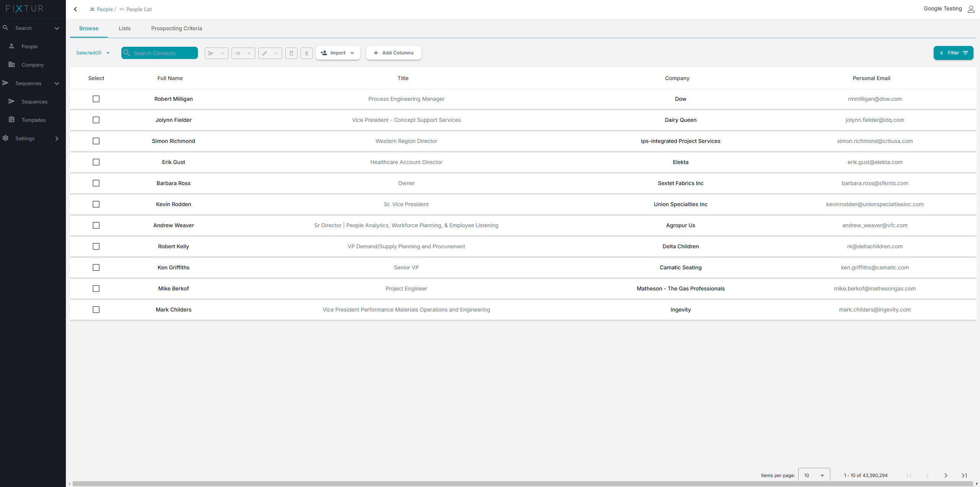Jump to the last page of results
Viewport: 980px width, 487px height.
(964, 476)
